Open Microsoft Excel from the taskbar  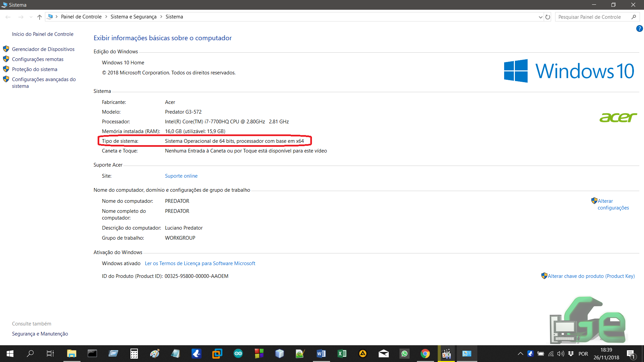pyautogui.click(x=342, y=354)
